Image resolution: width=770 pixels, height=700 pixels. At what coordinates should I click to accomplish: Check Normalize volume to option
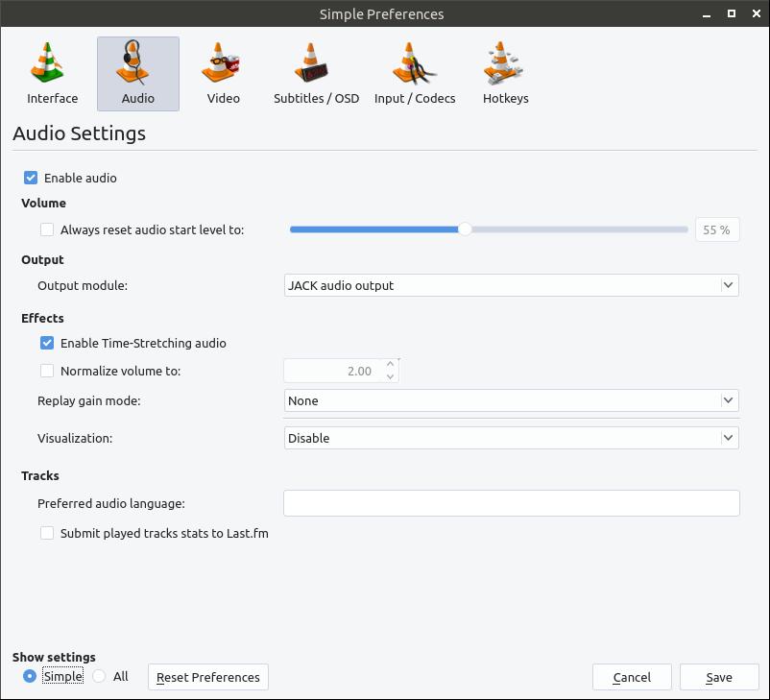47,371
